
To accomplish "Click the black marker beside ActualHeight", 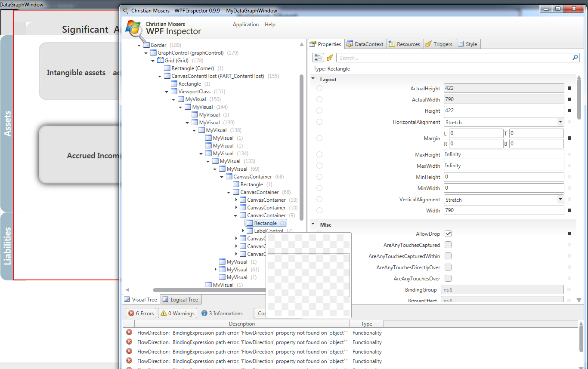I will pyautogui.click(x=569, y=88).
